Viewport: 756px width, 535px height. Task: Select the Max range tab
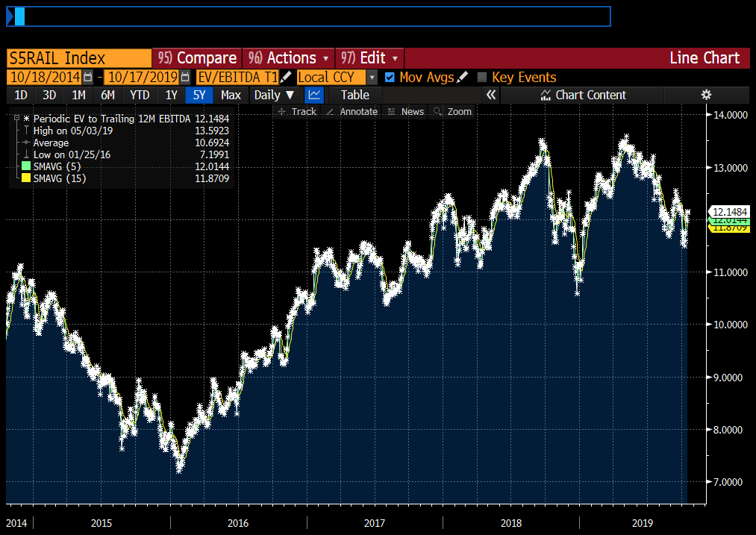231,95
